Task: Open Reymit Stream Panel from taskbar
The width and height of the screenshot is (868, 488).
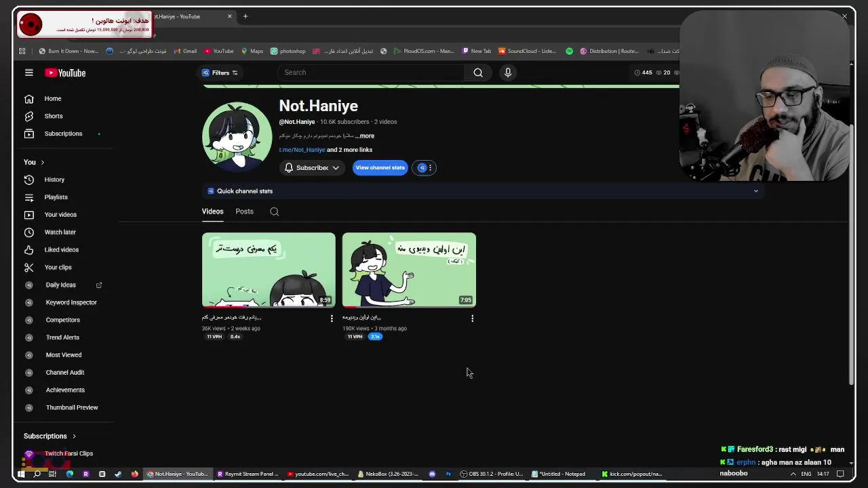Action: point(248,474)
